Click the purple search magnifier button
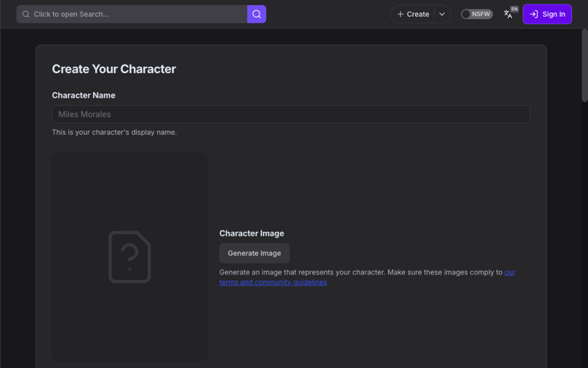The image size is (588, 368). (257, 14)
